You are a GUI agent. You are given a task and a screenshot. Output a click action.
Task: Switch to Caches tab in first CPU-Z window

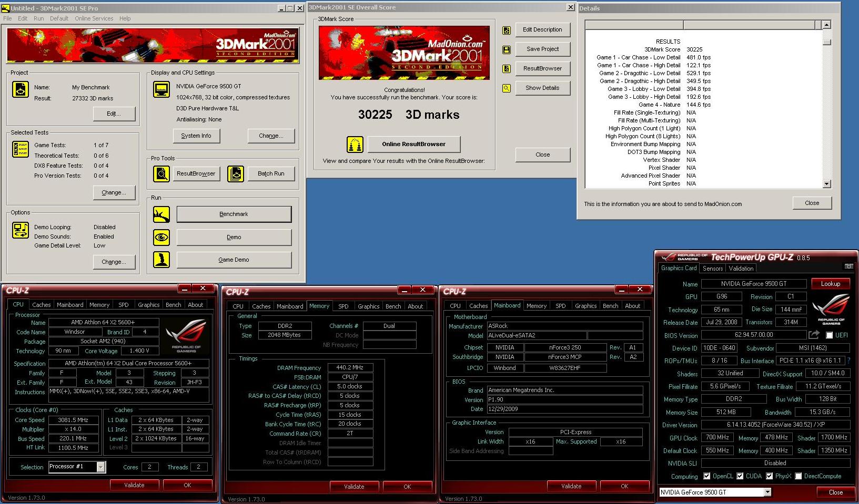click(x=41, y=305)
